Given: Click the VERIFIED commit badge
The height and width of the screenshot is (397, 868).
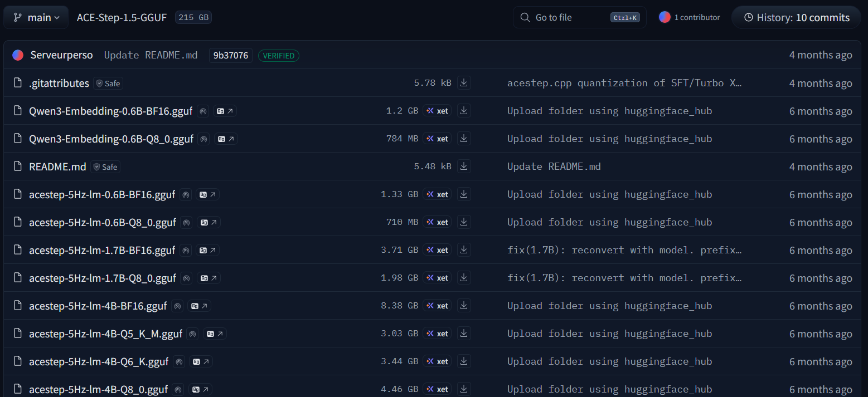Looking at the screenshot, I should 279,56.
